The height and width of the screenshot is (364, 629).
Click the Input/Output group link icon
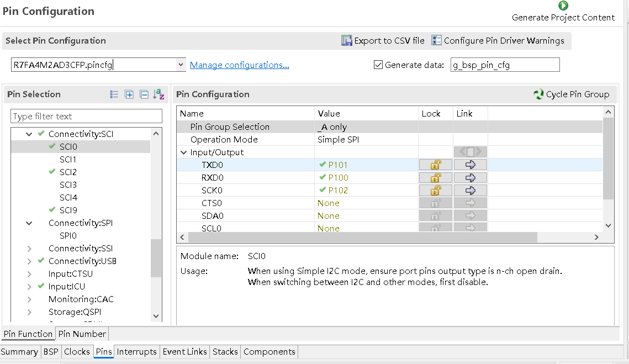(x=471, y=152)
